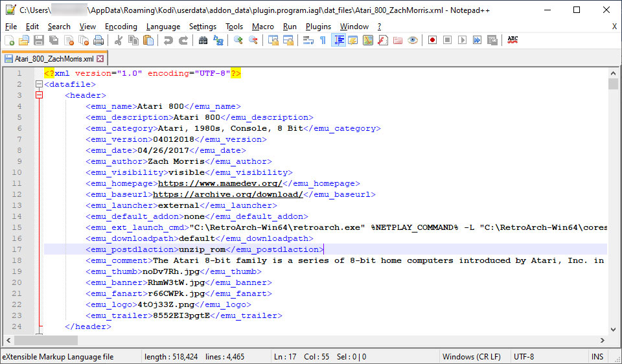Paste from clipboard toolbar icon
Image resolution: width=622 pixels, height=364 pixels.
148,40
